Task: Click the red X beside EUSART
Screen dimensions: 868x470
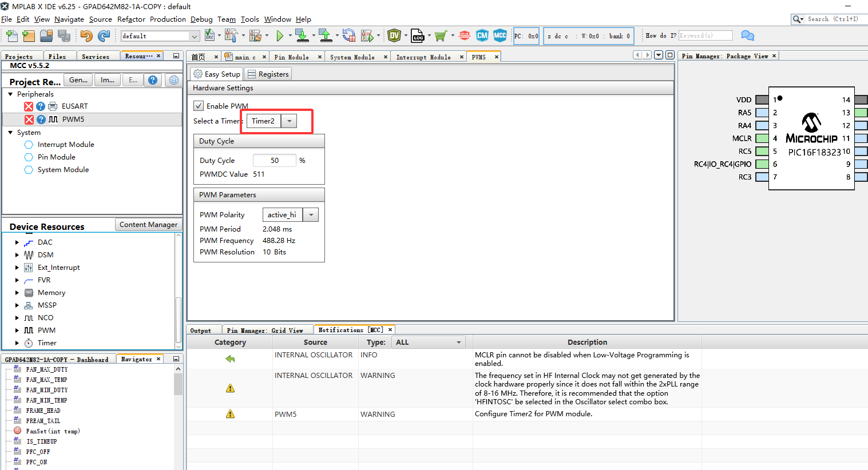Action: coord(29,106)
